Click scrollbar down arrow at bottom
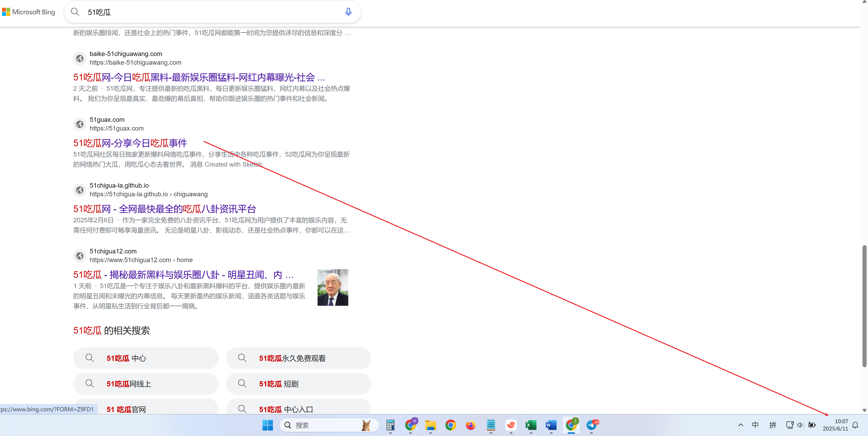Viewport: 868px width, 436px height. click(x=864, y=410)
